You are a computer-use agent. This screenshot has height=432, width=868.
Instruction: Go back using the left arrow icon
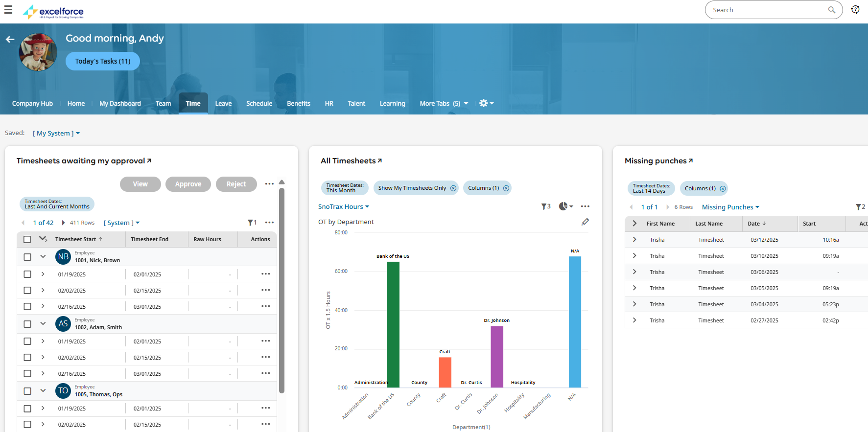coord(10,39)
